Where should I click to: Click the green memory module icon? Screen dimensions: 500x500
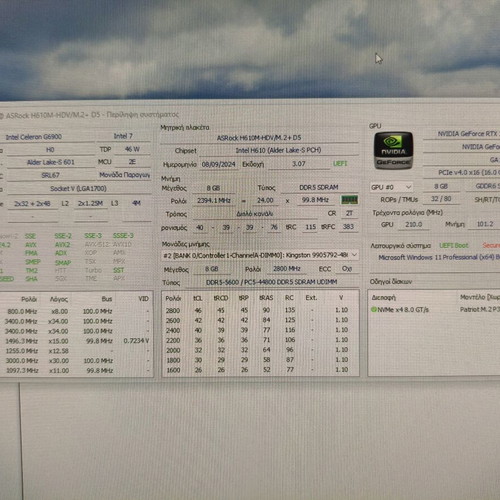click(x=349, y=200)
